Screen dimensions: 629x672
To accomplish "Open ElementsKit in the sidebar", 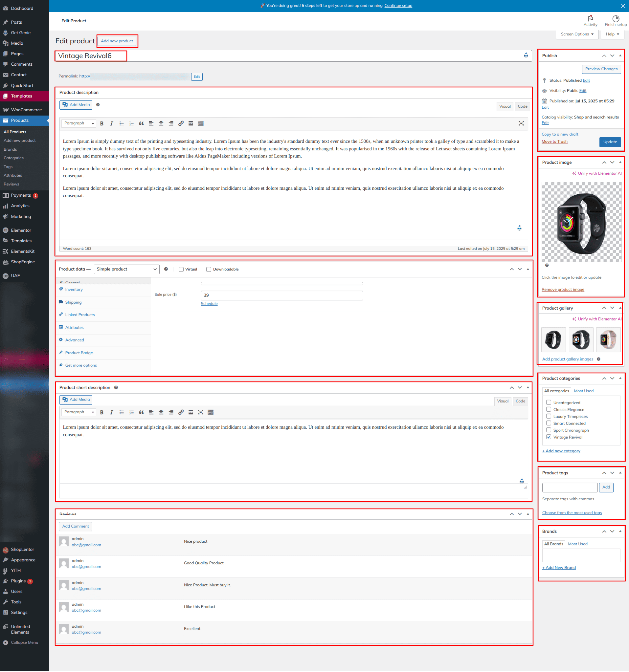I will 23,251.
